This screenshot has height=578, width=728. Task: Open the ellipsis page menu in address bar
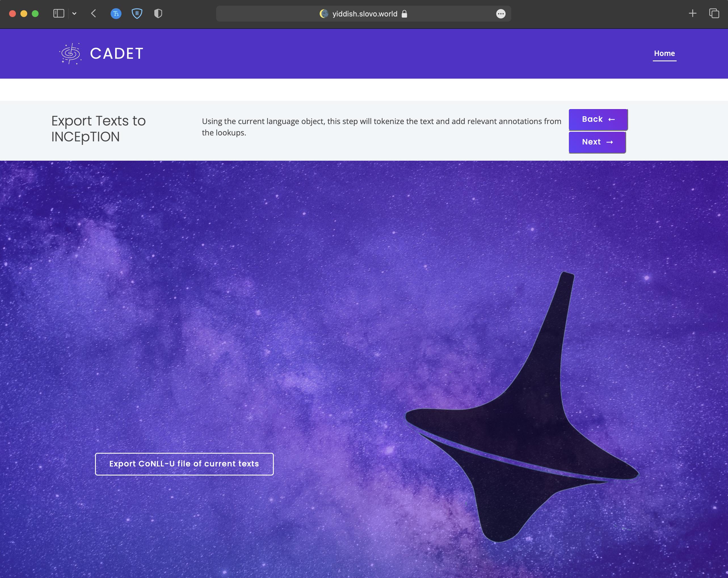(501, 14)
